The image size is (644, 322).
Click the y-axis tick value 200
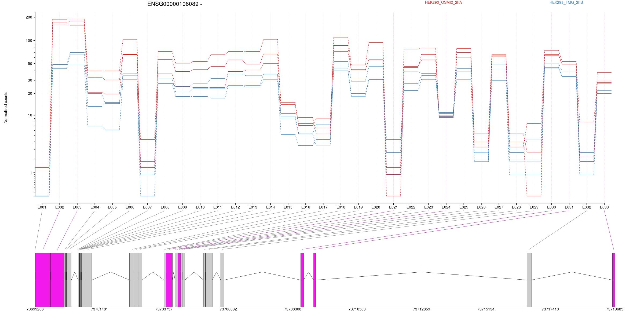[x=29, y=17]
